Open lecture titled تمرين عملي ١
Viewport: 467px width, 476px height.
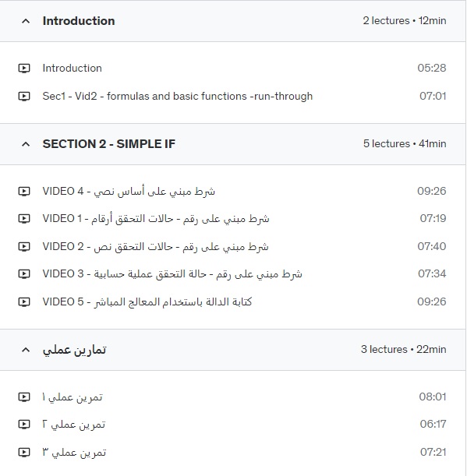tap(73, 397)
